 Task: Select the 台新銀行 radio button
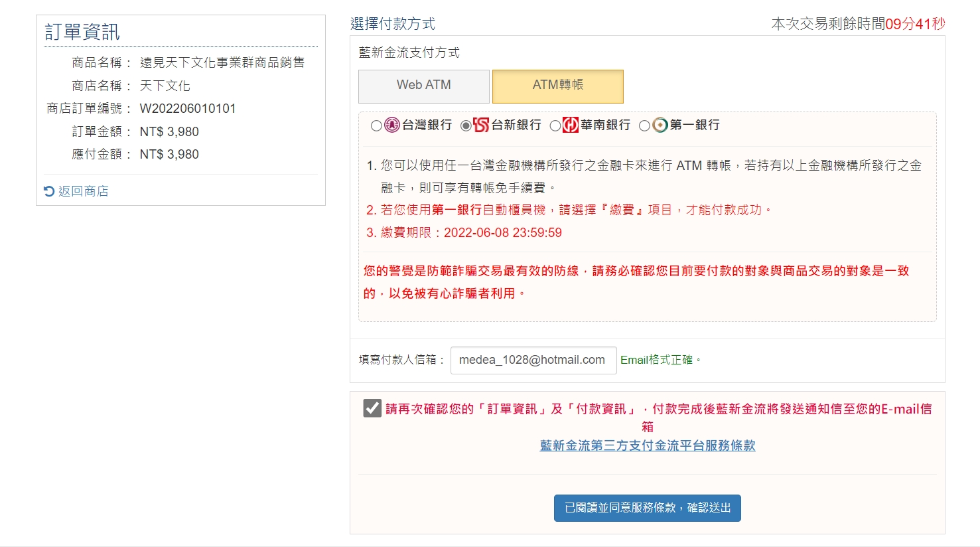466,125
